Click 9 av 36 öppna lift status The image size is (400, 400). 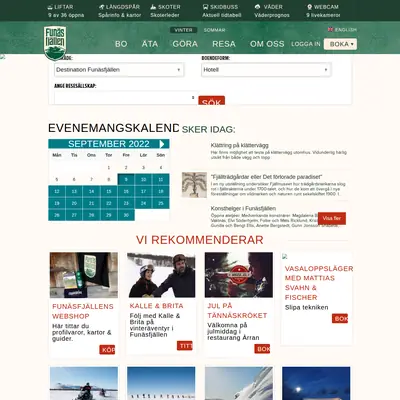(66, 15)
